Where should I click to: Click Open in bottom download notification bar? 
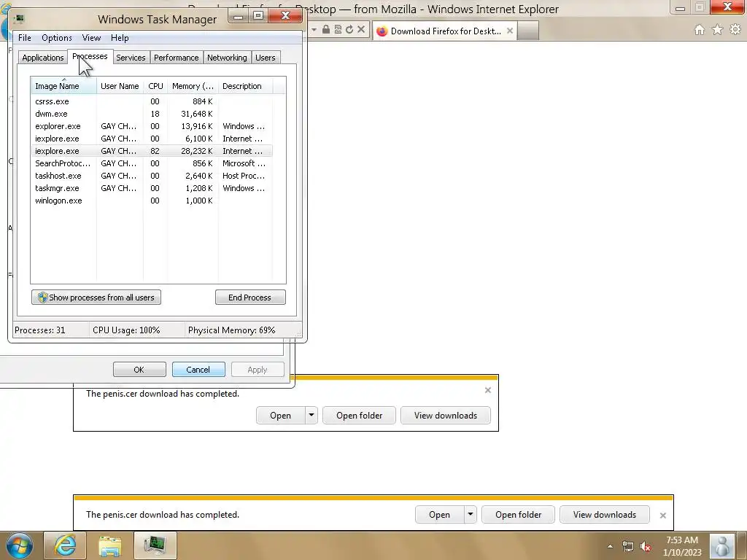tap(439, 514)
